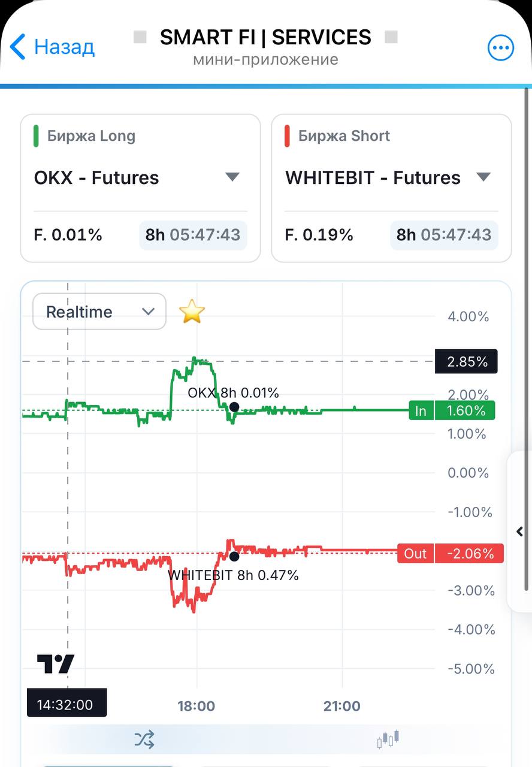Click the TradingView logo on chart
Screen dimensions: 532x767
tap(56, 664)
